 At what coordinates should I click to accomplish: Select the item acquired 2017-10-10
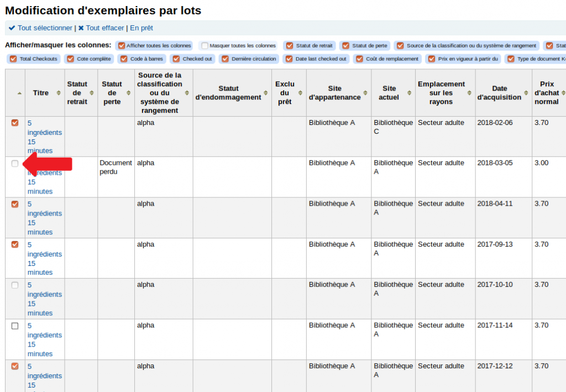tap(15, 285)
